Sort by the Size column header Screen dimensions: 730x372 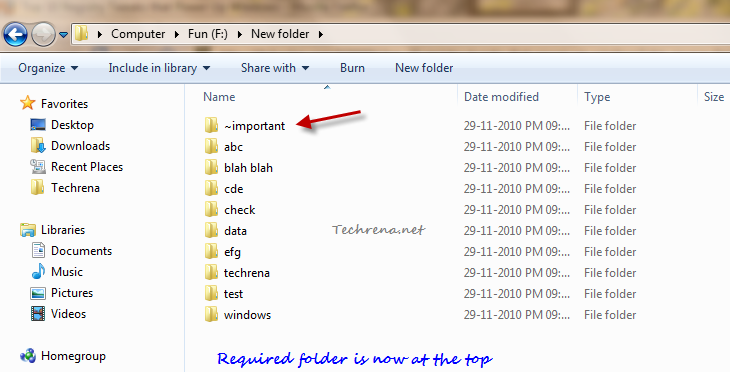(714, 97)
